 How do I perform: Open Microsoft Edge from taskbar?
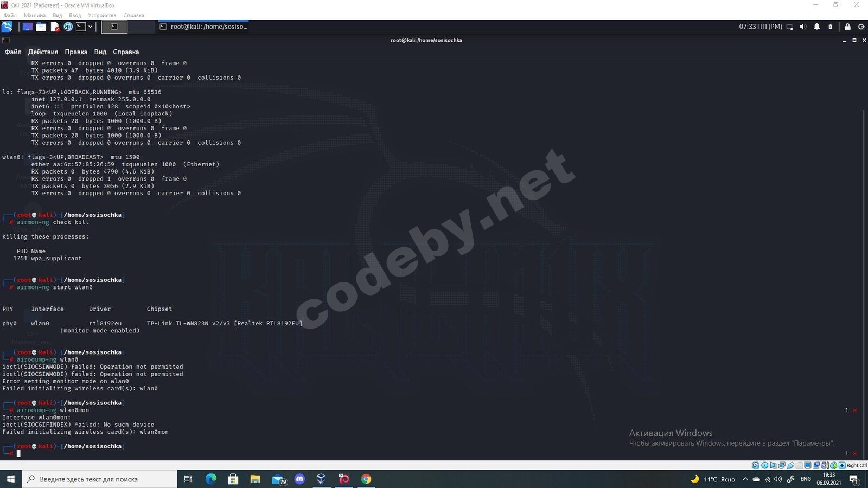(211, 479)
